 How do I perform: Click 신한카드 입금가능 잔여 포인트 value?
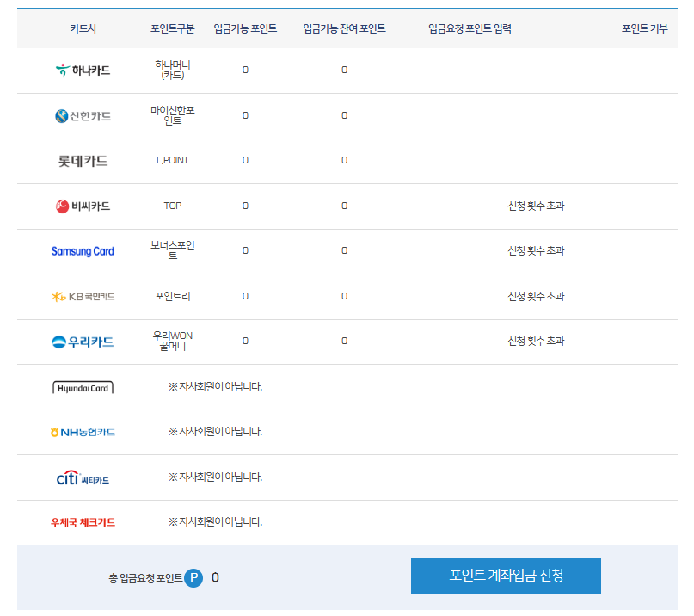344,115
